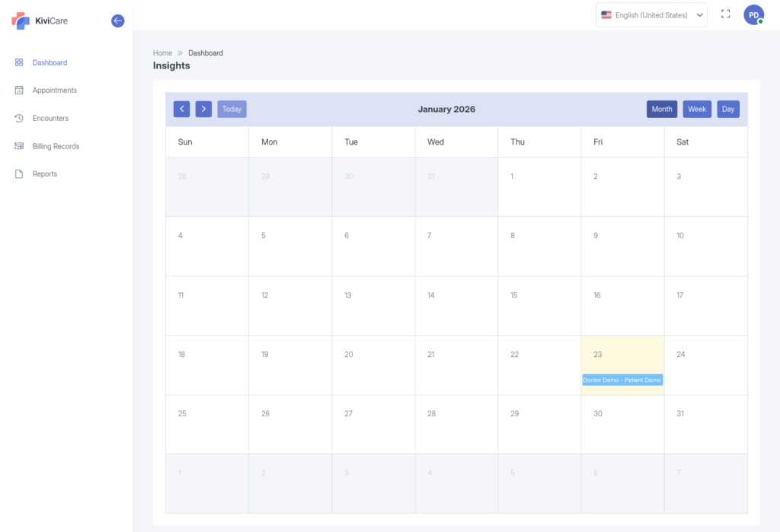Open the English language dropdown
This screenshot has width=780, height=532.
pyautogui.click(x=651, y=15)
